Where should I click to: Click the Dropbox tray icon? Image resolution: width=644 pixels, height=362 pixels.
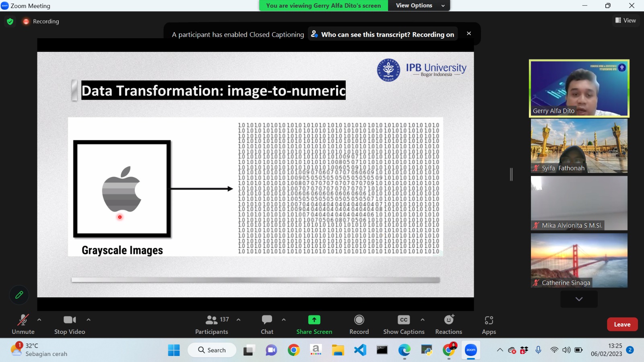coord(524,350)
